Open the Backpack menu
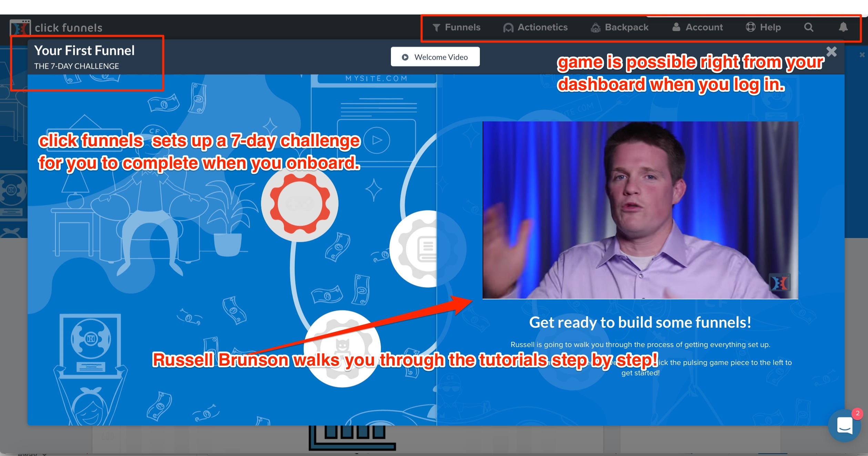This screenshot has height=456, width=868. [620, 27]
